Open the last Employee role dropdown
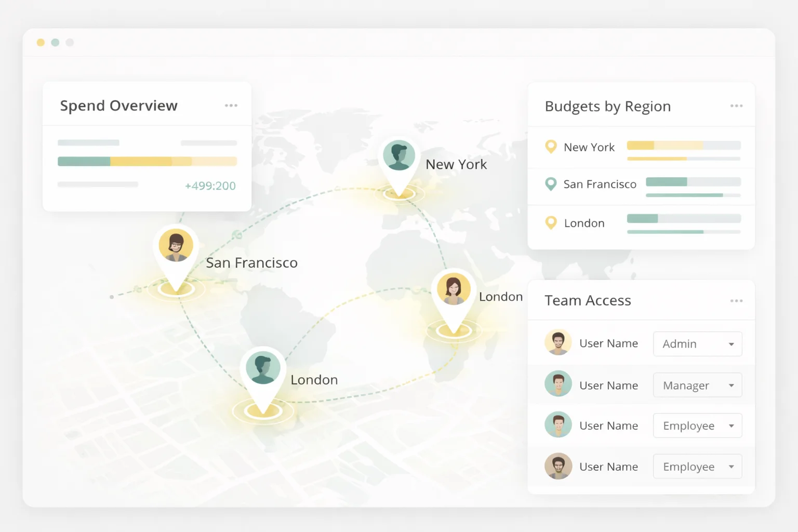 697,466
